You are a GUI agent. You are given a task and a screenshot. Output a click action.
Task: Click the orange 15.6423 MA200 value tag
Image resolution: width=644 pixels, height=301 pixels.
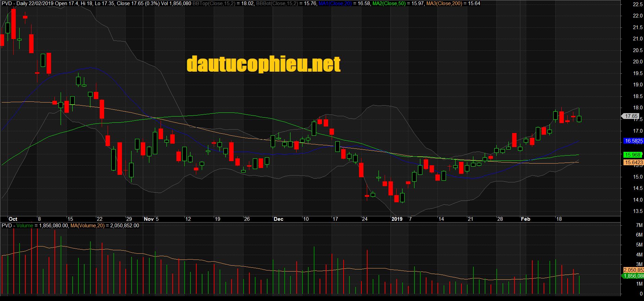pos(633,162)
